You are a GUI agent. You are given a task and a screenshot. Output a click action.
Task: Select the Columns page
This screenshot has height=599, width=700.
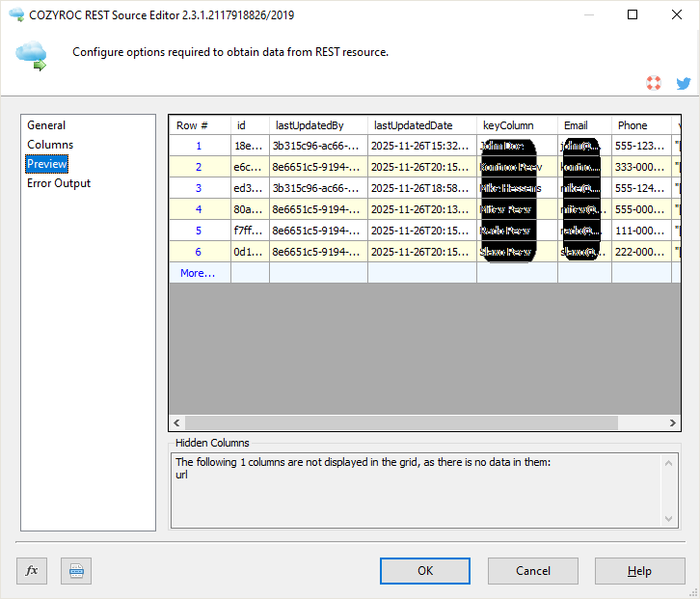50,145
